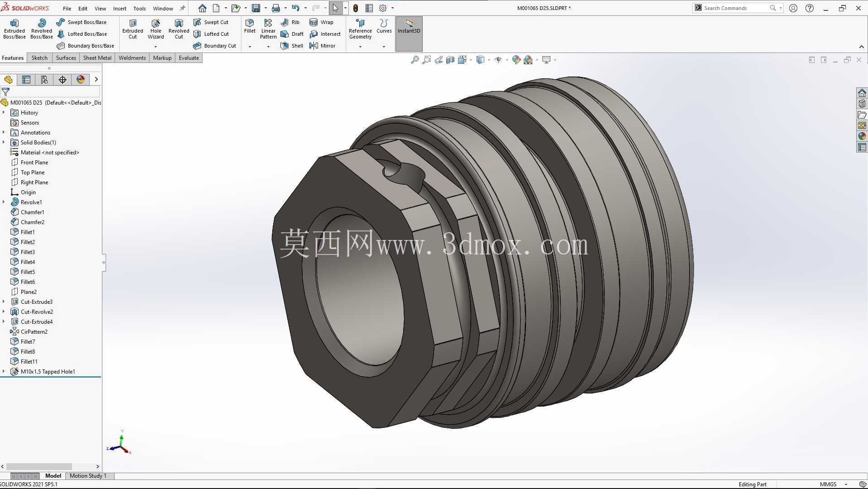Image resolution: width=868 pixels, height=489 pixels.
Task: Collapse the CommandManager ribbon arrow
Action: click(x=861, y=47)
